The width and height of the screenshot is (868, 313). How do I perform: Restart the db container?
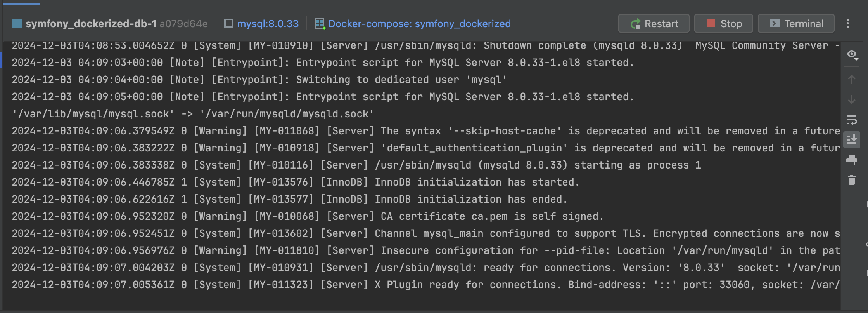654,24
